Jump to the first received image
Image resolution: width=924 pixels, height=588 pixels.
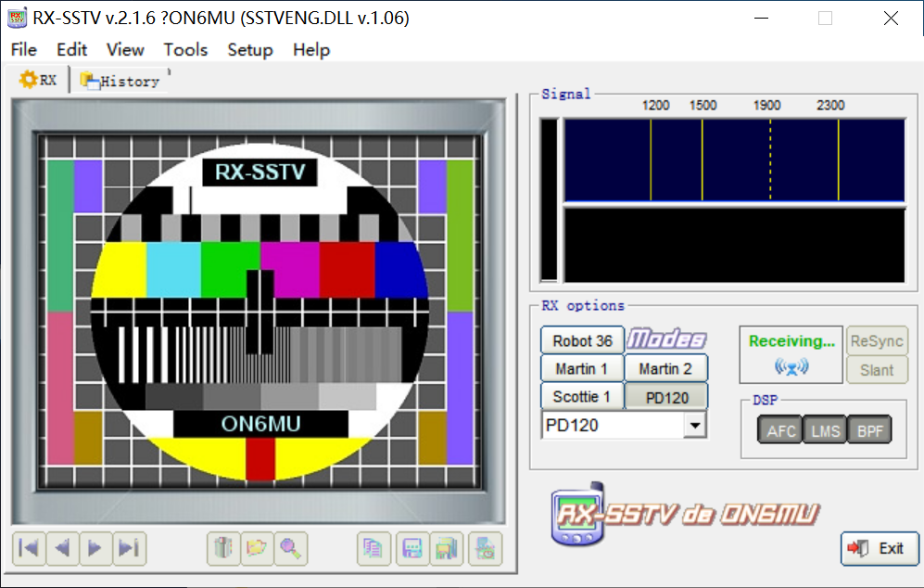[x=29, y=548]
